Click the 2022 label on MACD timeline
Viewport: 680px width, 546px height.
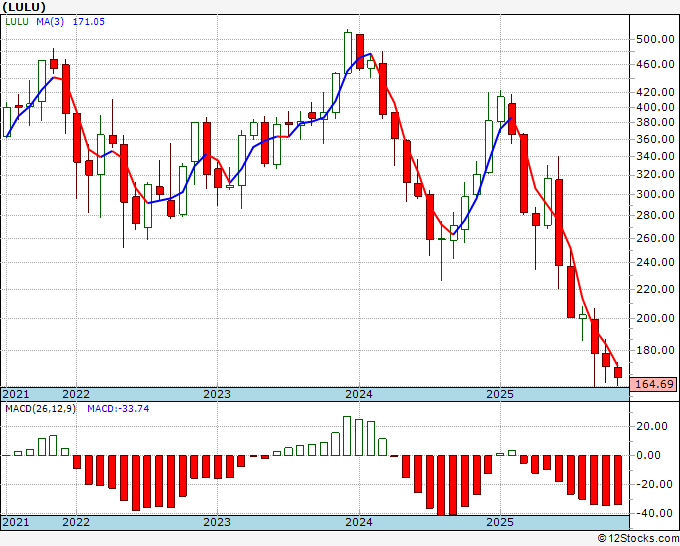click(76, 522)
